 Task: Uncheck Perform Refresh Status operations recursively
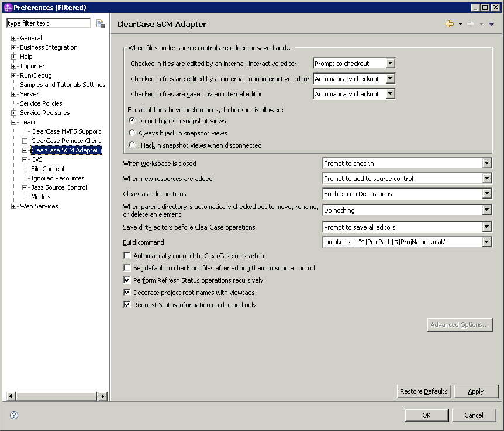(127, 280)
